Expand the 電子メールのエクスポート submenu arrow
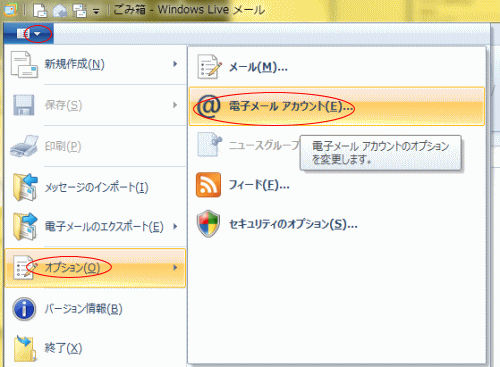Image resolution: width=500 pixels, height=367 pixels. pos(175,227)
